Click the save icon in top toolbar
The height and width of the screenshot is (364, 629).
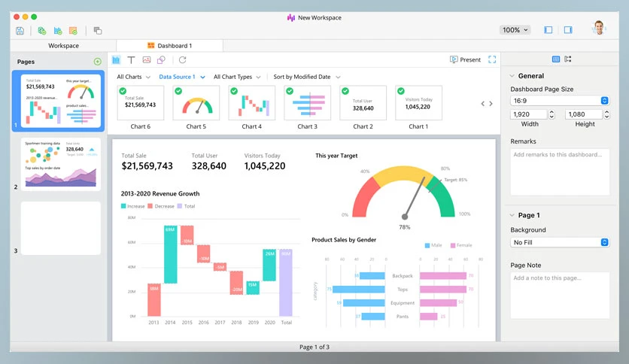tap(20, 31)
